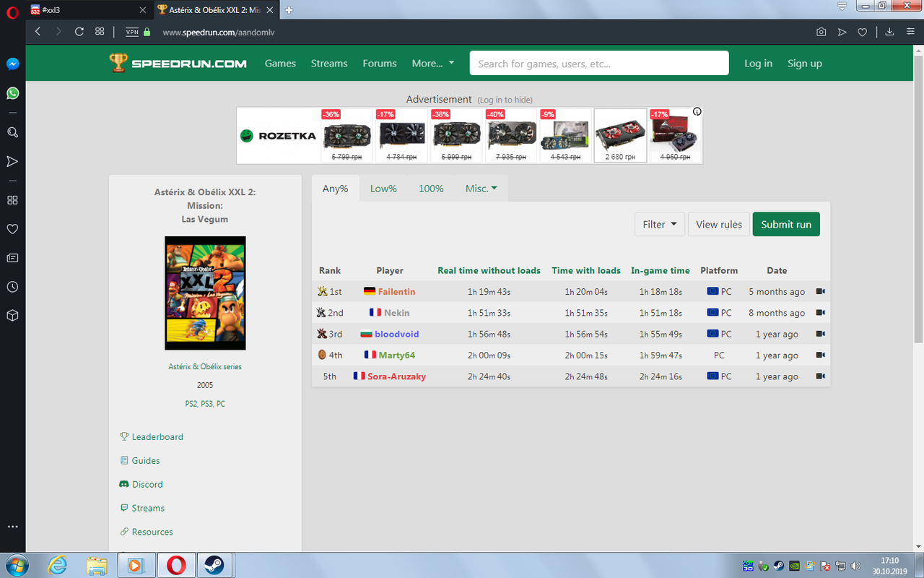The width and height of the screenshot is (924, 578).
Task: Open Forums in the top navigation
Action: coord(380,64)
